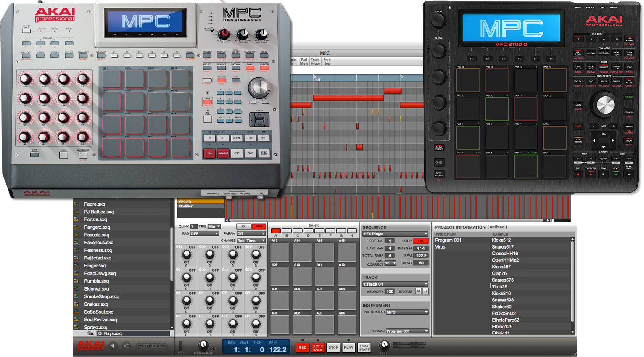Click the data wheel on MPC Studio

605,105
